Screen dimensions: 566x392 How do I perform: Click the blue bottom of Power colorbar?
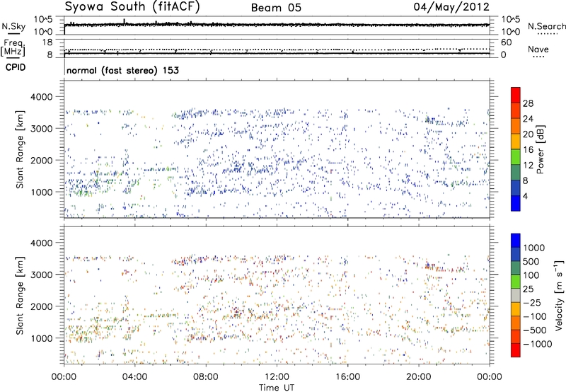pyautogui.click(x=516, y=203)
